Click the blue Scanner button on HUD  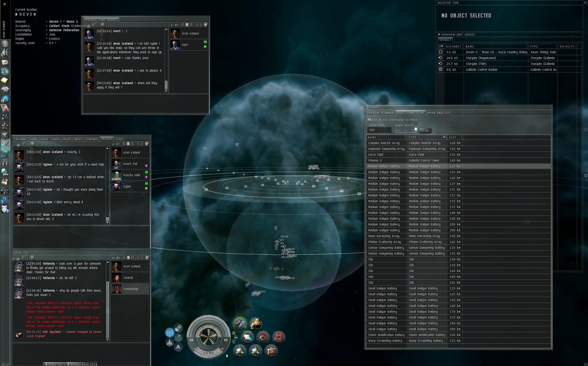[x=169, y=332]
